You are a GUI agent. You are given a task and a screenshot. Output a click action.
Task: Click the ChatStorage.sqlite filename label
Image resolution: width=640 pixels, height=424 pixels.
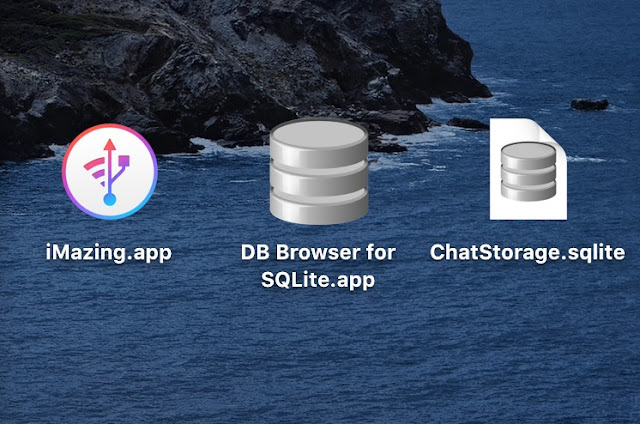[x=527, y=253]
